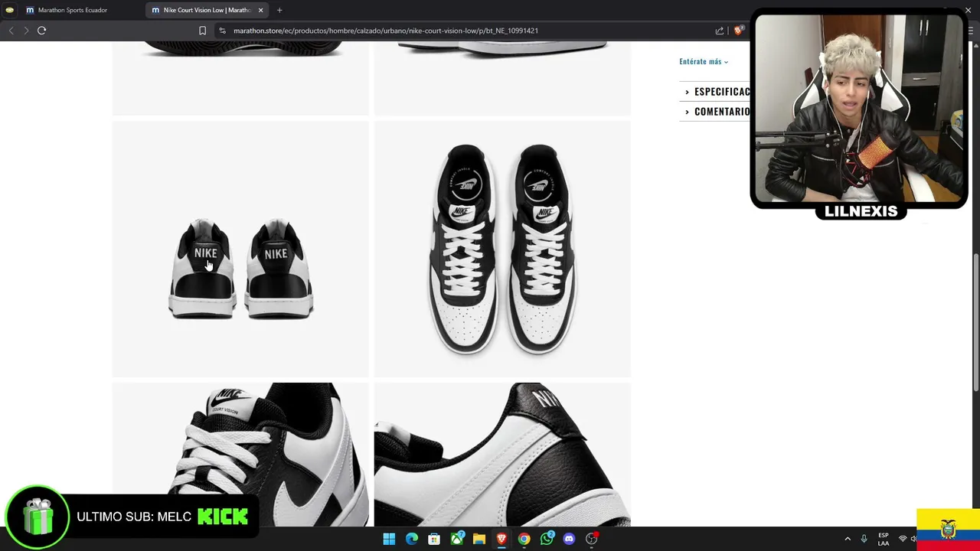
Task: Open Discord from taskbar
Action: pos(569,539)
